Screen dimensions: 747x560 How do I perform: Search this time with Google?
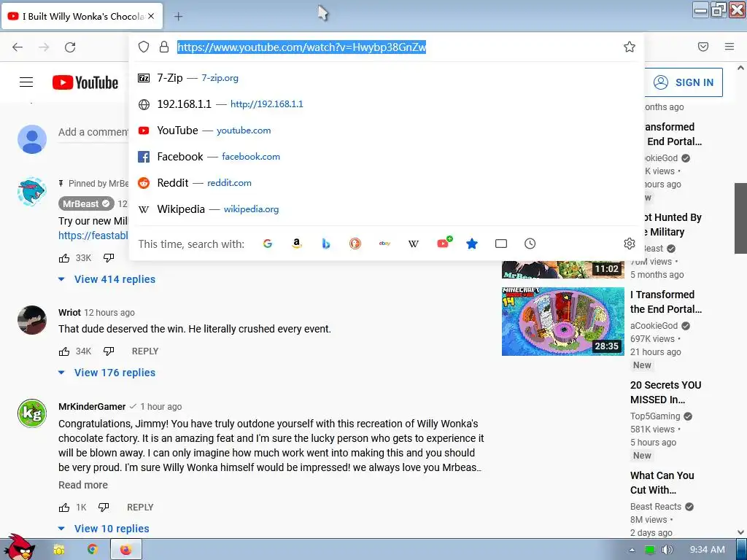[268, 244]
